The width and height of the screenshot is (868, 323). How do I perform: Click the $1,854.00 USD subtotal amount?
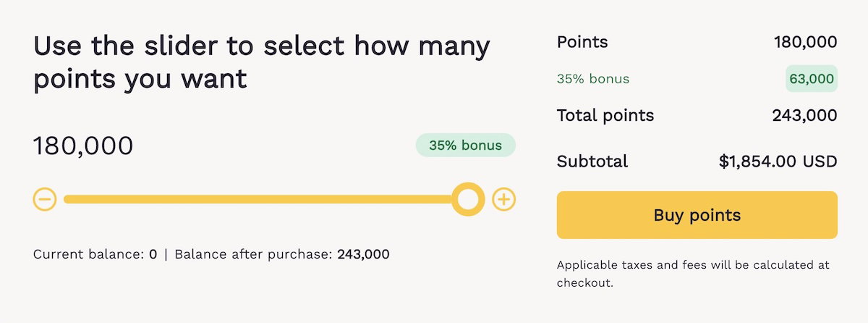(778, 161)
